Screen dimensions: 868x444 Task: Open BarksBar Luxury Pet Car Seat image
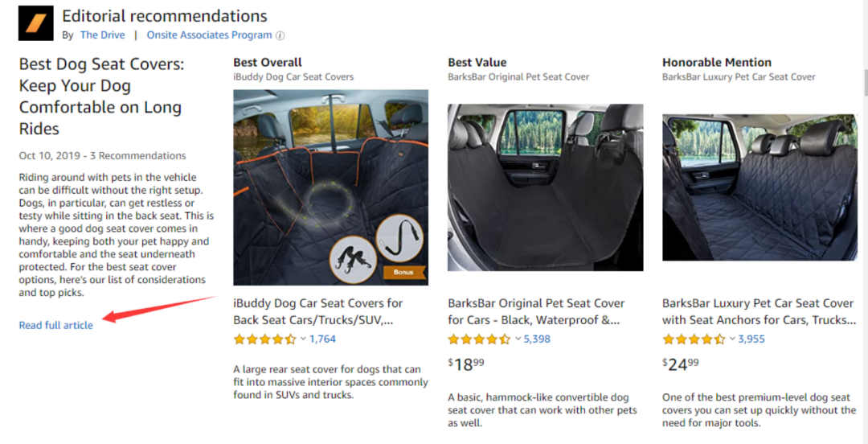[x=759, y=187]
